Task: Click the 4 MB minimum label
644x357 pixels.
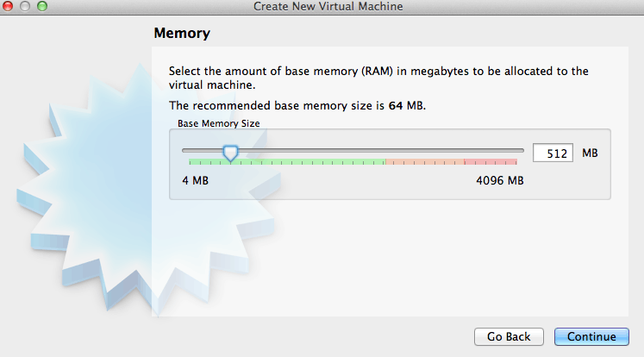Action: [x=195, y=180]
